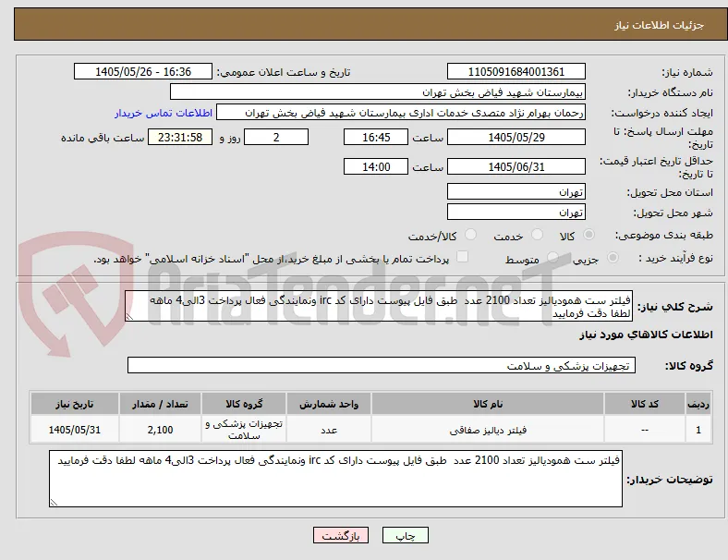Click the کد کالا column header
728x560 pixels.
(x=645, y=404)
